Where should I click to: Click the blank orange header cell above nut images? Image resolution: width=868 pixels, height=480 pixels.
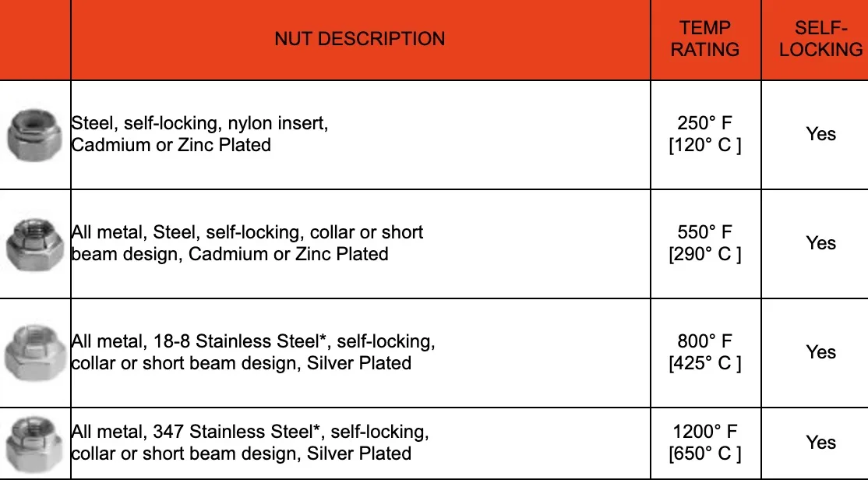pos(35,39)
